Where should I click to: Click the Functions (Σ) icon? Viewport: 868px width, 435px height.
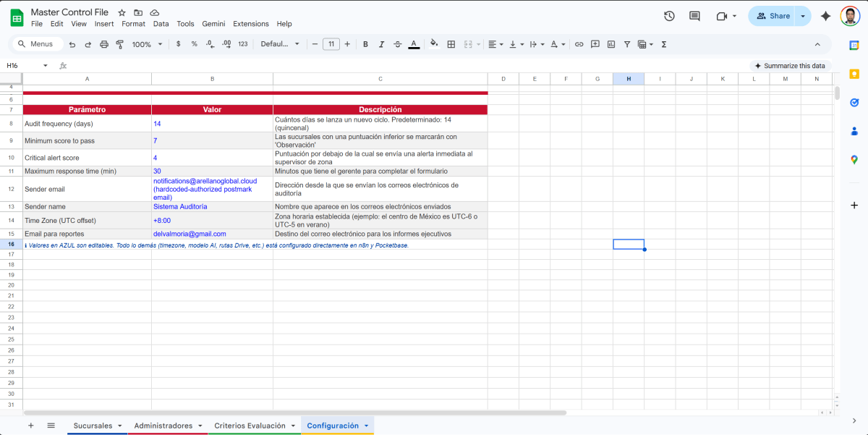663,44
